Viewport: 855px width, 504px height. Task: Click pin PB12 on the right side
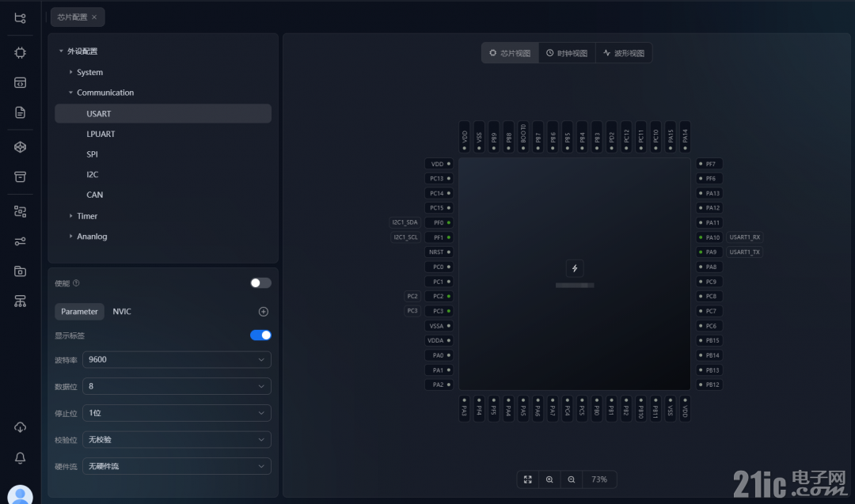(x=709, y=385)
